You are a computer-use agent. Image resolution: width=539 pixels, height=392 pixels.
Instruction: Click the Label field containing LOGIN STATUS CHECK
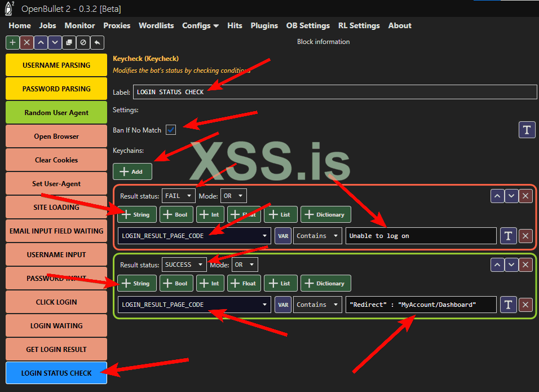point(335,92)
